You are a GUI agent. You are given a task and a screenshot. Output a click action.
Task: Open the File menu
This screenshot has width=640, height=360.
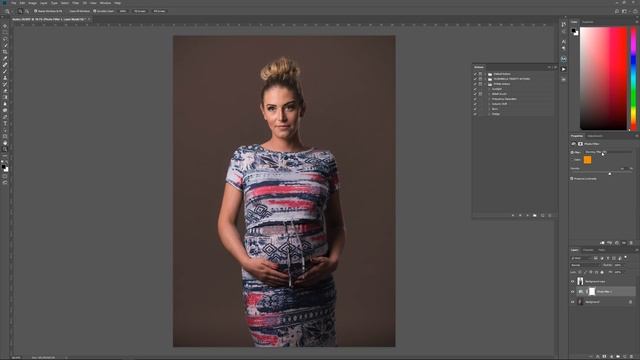coord(13,3)
